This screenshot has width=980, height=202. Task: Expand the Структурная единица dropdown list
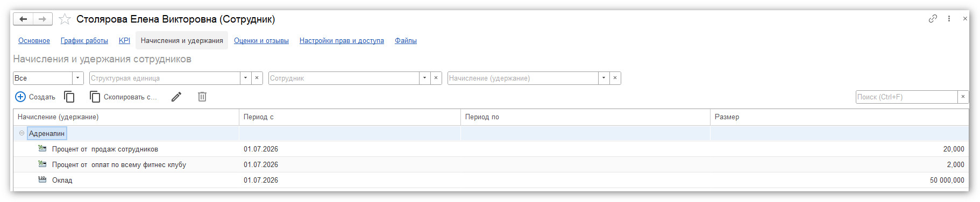pyautogui.click(x=246, y=78)
